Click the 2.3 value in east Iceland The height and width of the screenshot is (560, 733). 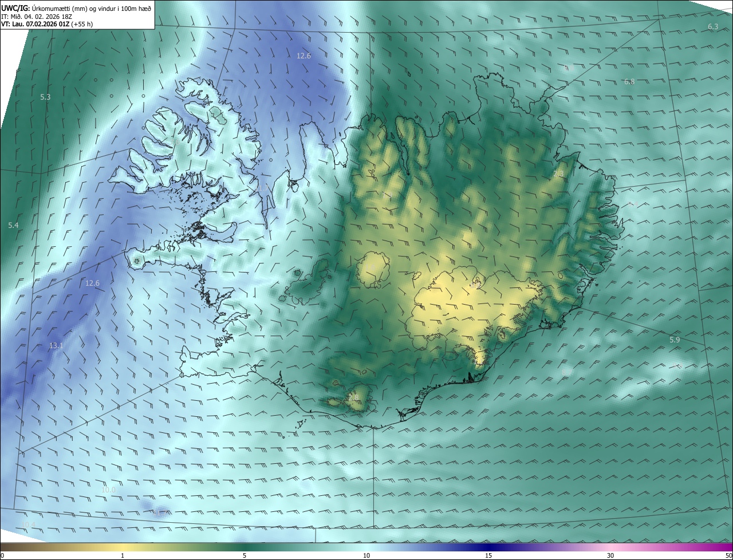(558, 173)
